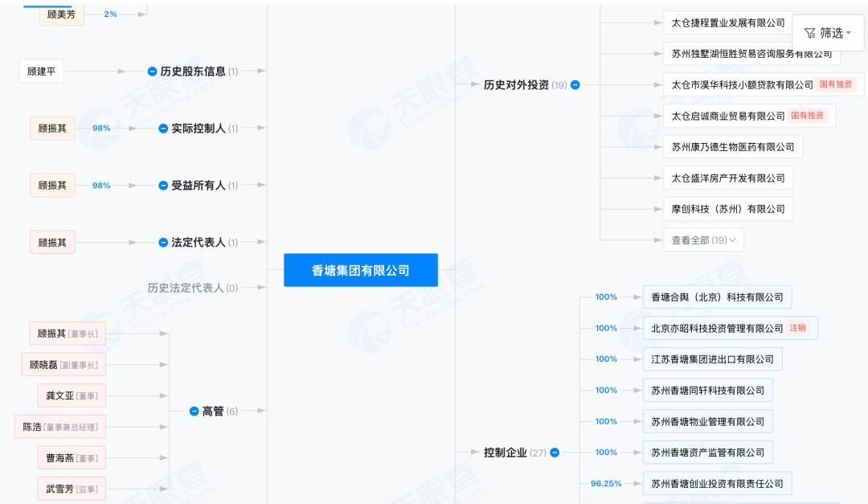Open 苏州独墅湖恒胜贸易咨询服务有限公司

tap(751, 54)
